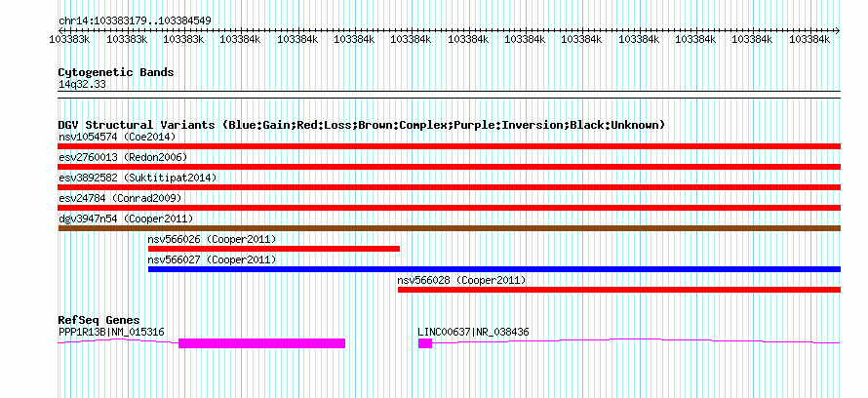The height and width of the screenshot is (398, 868).
Task: Click the nsv566027 (Cooper2011) label
Action: coord(212,259)
